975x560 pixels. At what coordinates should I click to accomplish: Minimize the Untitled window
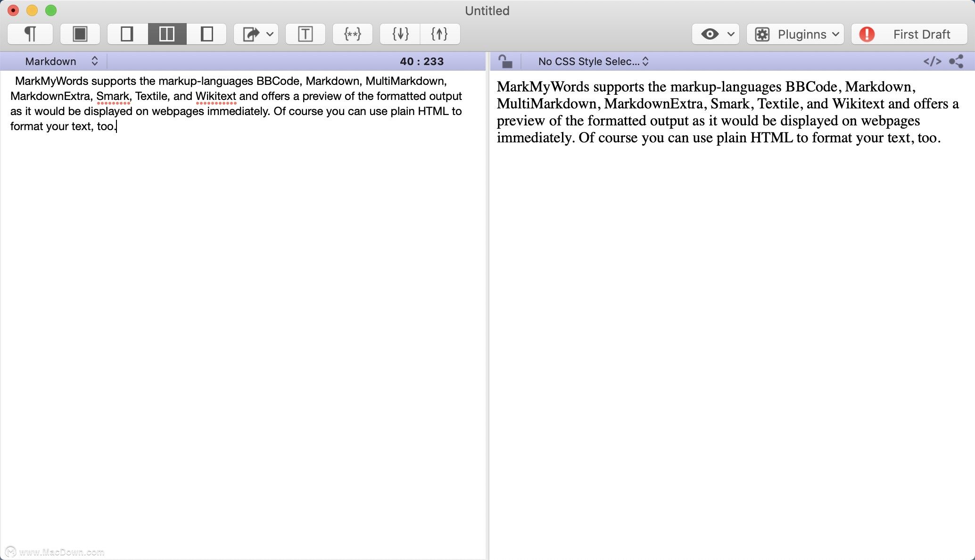pos(32,10)
